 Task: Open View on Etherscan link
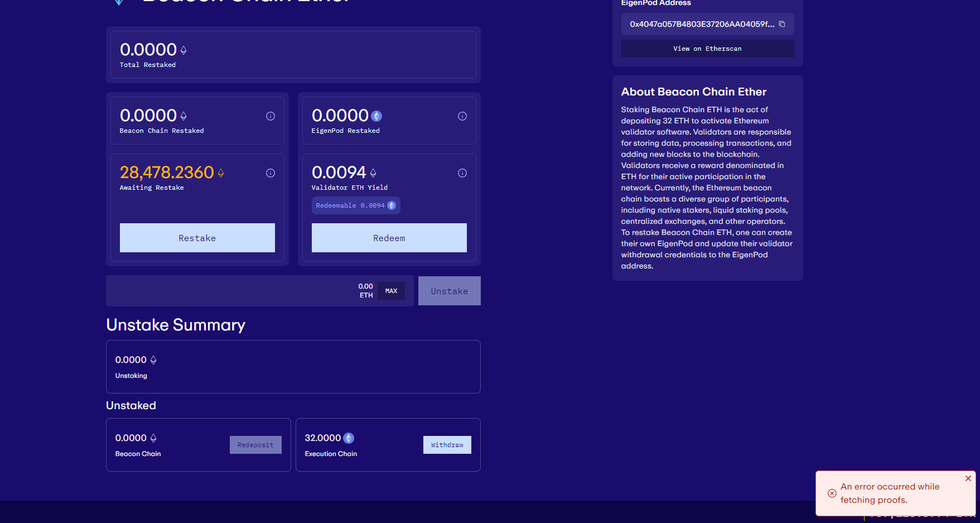pyautogui.click(x=708, y=49)
